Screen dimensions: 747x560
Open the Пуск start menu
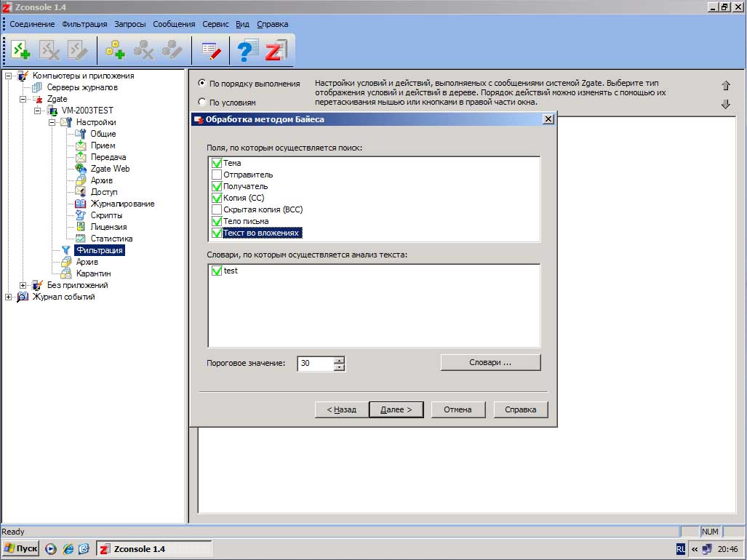pos(20,548)
